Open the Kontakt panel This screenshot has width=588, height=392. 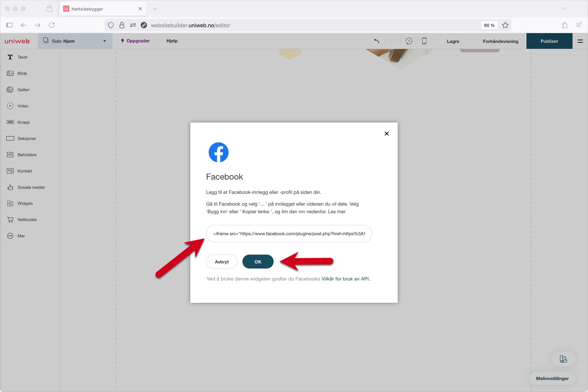pyautogui.click(x=30, y=171)
